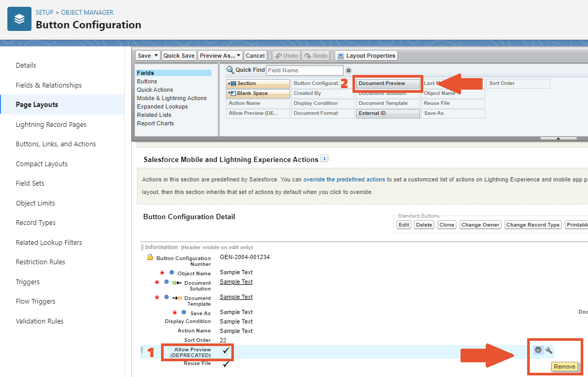The height and width of the screenshot is (377, 588).
Task: Click the Quick Save button
Action: coord(179,56)
